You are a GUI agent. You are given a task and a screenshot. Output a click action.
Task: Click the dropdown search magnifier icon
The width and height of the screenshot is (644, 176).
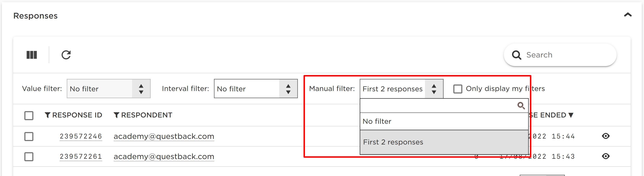[x=521, y=106]
